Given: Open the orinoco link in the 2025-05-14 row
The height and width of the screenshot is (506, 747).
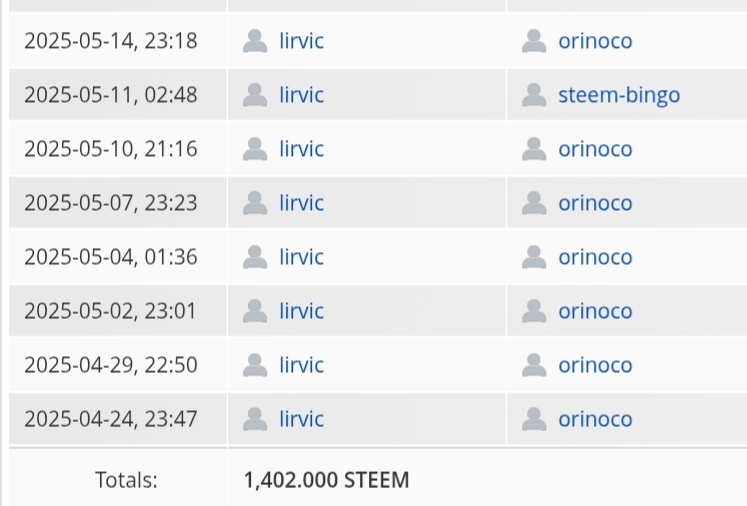Looking at the screenshot, I should tap(595, 41).
